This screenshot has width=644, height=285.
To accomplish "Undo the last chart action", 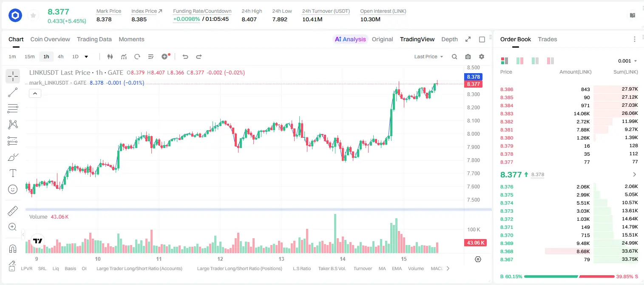I will point(185,57).
